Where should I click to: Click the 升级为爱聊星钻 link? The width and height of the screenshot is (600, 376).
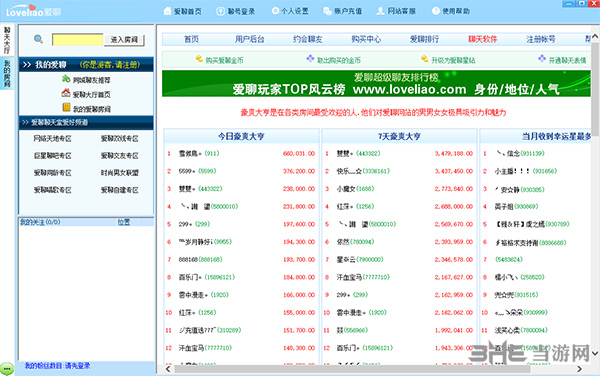click(x=453, y=60)
